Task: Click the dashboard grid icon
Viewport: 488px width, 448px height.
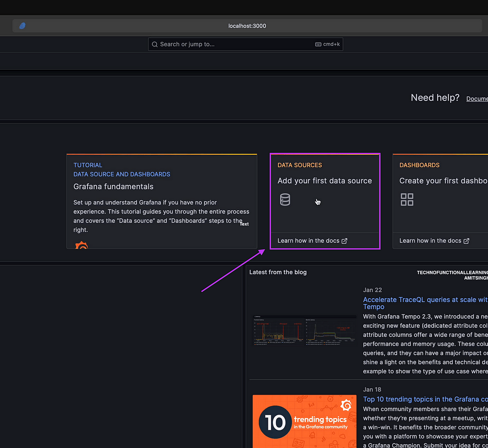Action: click(x=407, y=200)
